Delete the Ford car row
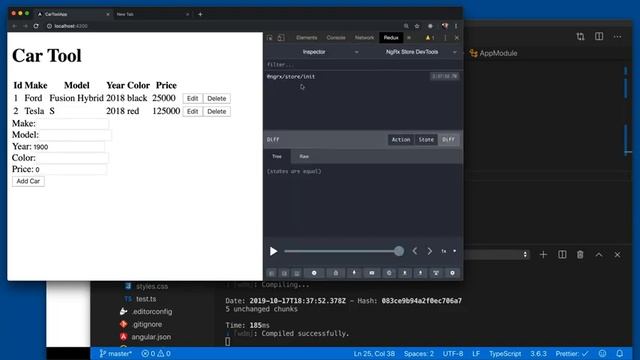The image size is (640, 360). pos(216,98)
